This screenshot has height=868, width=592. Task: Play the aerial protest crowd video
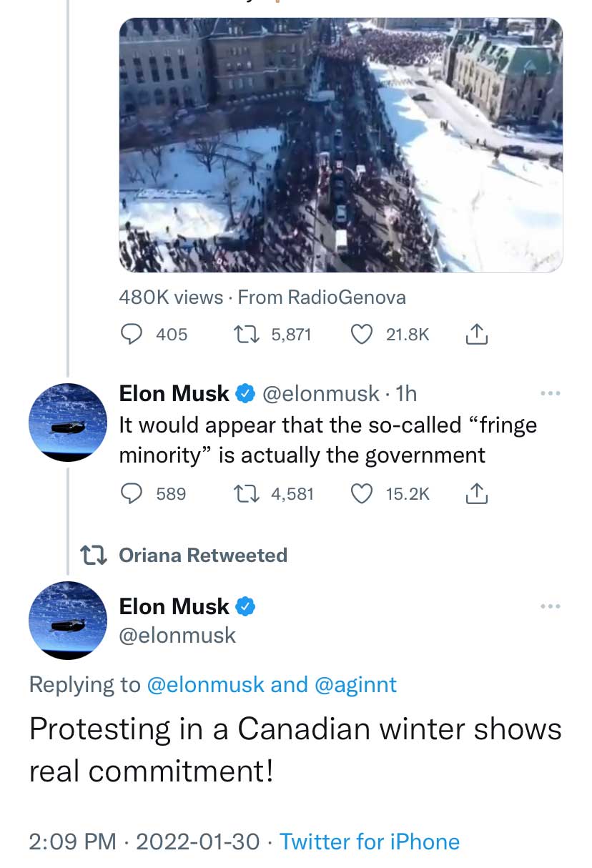[340, 145]
